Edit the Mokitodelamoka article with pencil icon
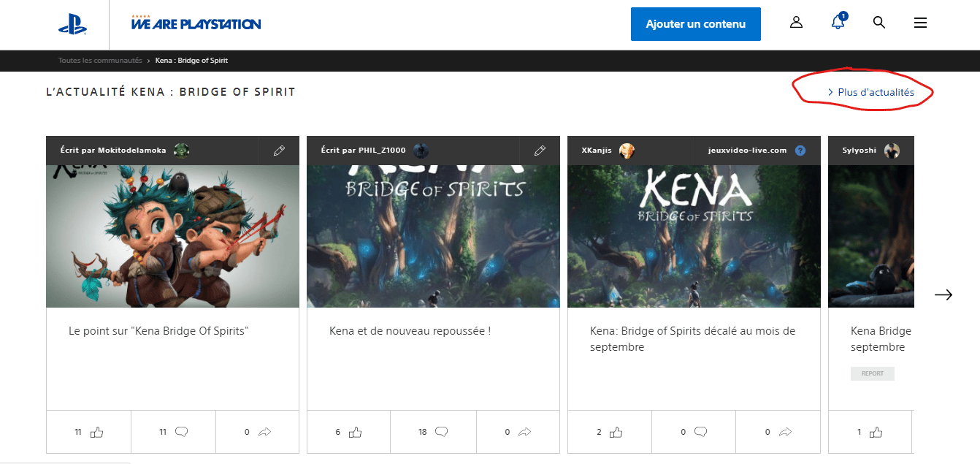This screenshot has width=980, height=464. [279, 151]
